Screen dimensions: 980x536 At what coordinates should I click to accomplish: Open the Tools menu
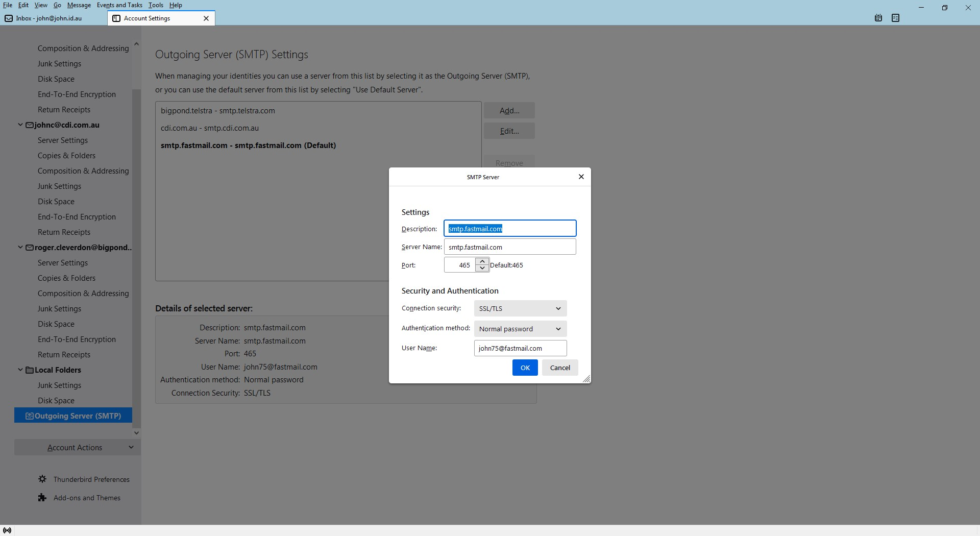tap(156, 5)
